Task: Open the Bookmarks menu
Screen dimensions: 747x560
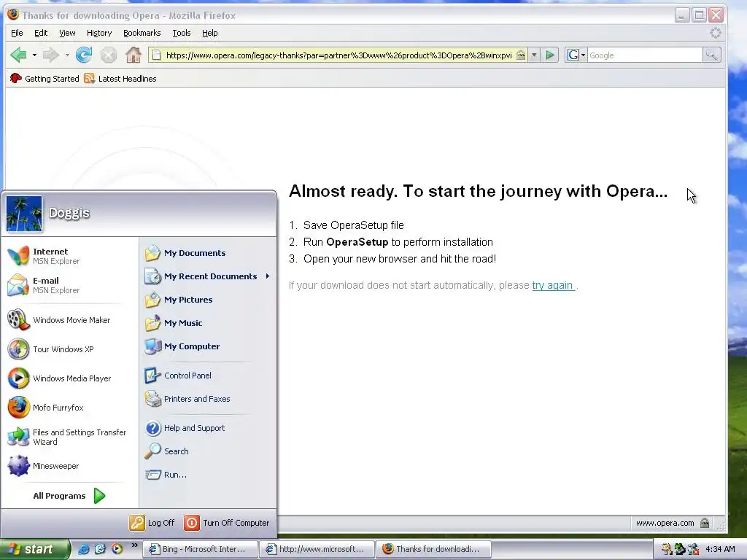Action: pos(142,33)
